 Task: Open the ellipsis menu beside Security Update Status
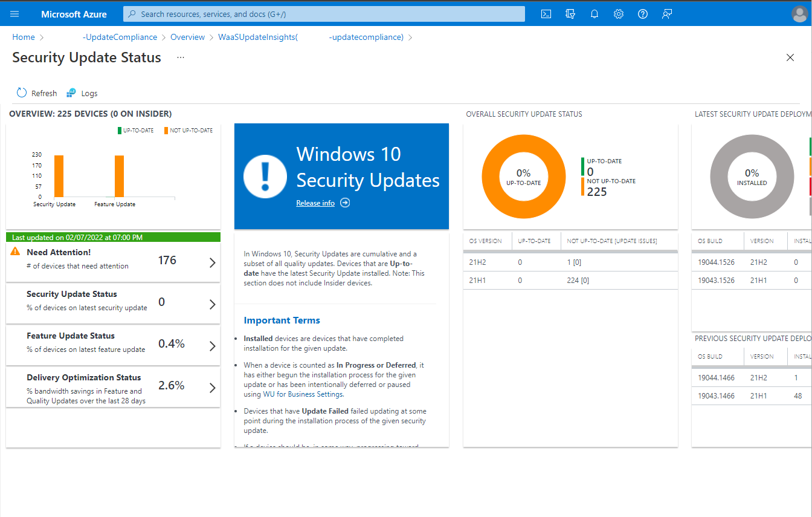(x=181, y=57)
